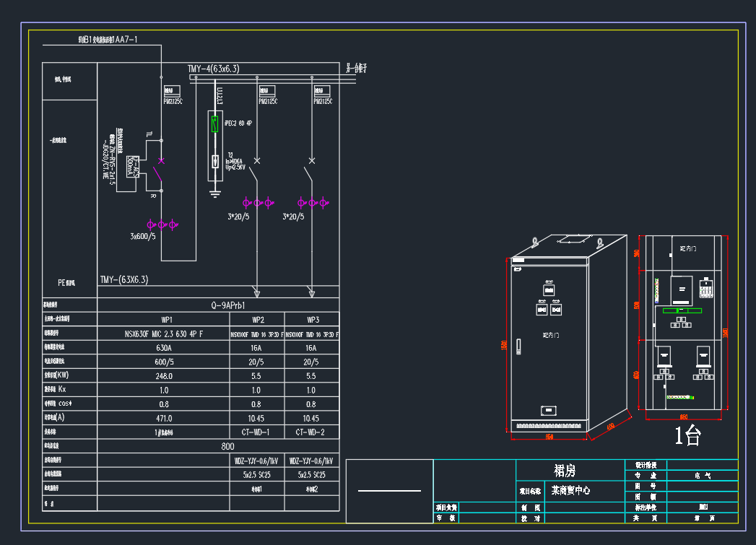Click 20/5 table cell under WP2
This screenshot has height=545, width=756.
[x=256, y=362]
